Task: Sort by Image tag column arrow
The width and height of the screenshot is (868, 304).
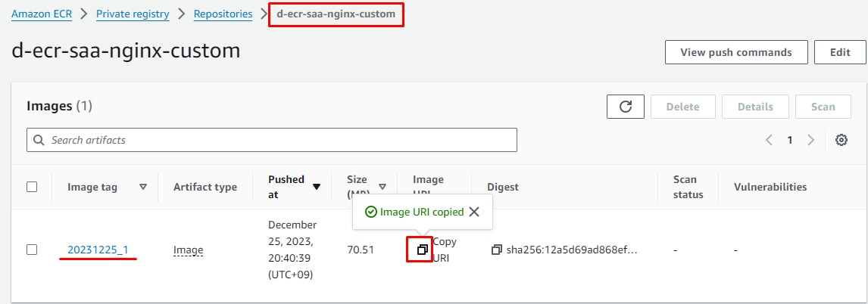Action: [143, 187]
